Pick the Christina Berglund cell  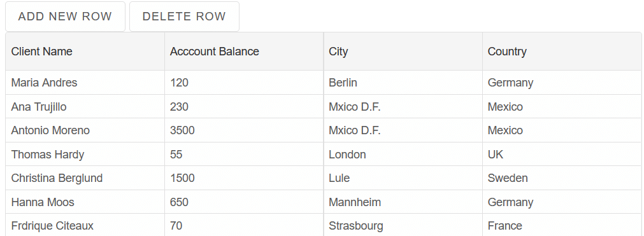[x=85, y=178]
